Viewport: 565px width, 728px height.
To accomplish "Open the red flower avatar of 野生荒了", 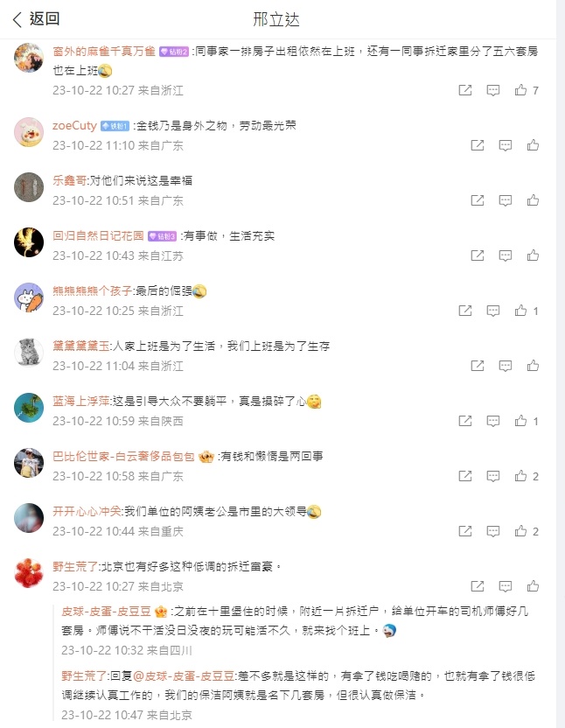I will tap(29, 572).
